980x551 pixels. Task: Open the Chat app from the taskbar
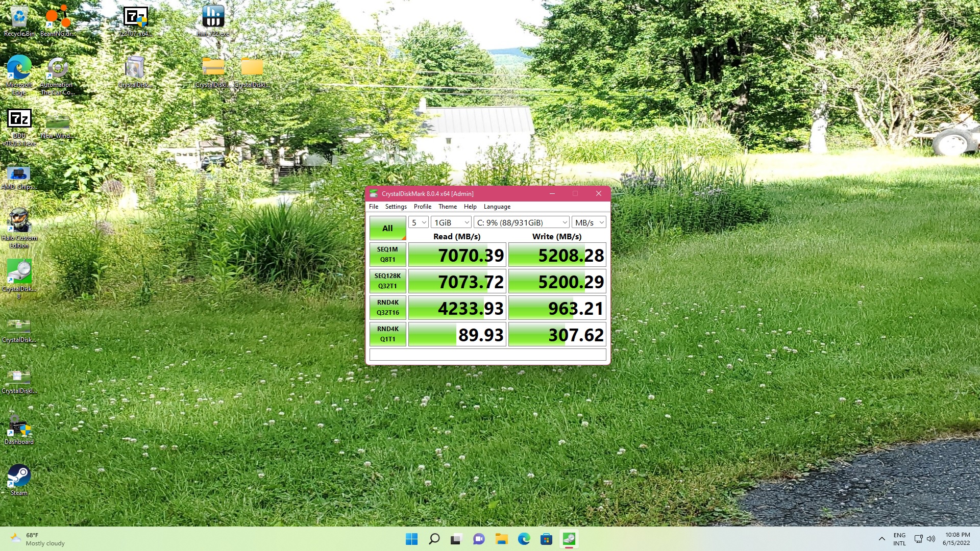coord(479,539)
